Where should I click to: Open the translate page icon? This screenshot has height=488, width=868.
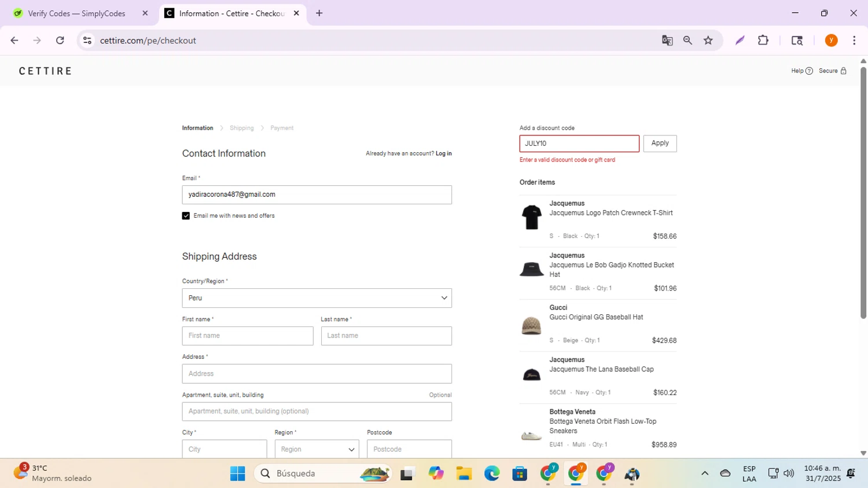667,41
